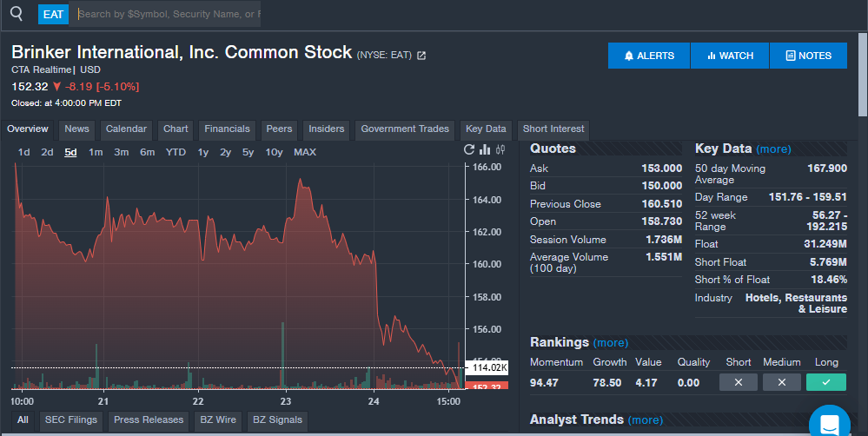
Task: Click the Medium ranking X indicator
Action: 782,382
